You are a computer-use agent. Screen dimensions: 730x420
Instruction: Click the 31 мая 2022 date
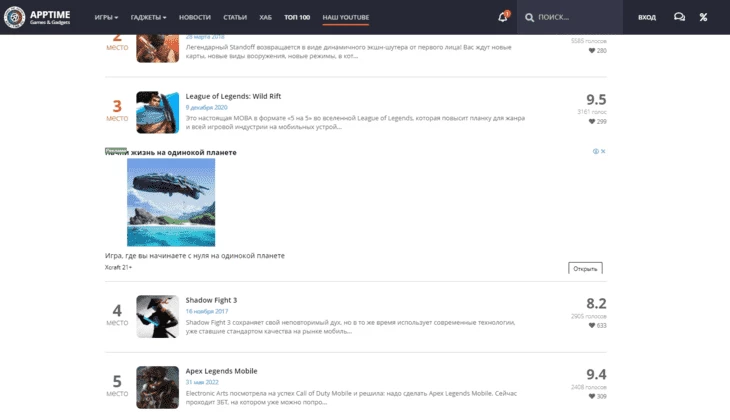(x=202, y=382)
